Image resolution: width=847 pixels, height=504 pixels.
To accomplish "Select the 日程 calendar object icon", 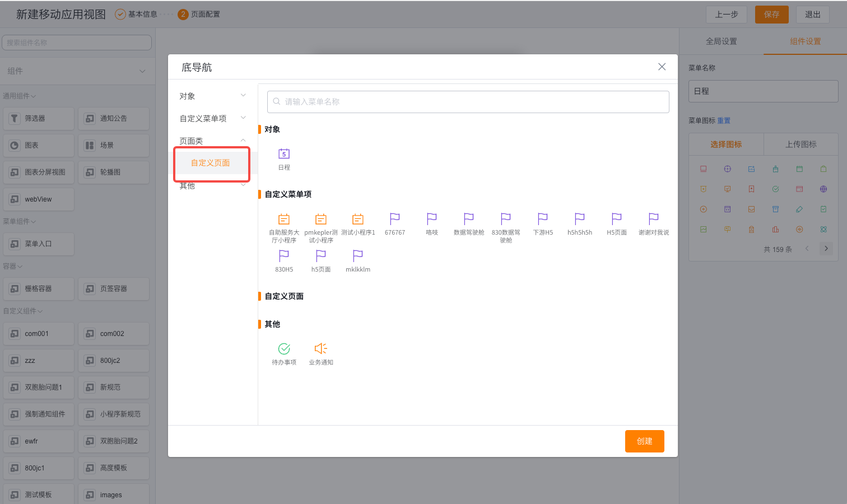I will click(x=284, y=153).
